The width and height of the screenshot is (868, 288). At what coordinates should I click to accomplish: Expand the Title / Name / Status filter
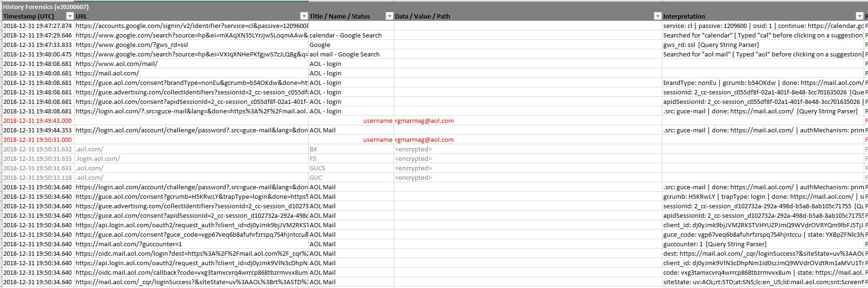point(389,16)
